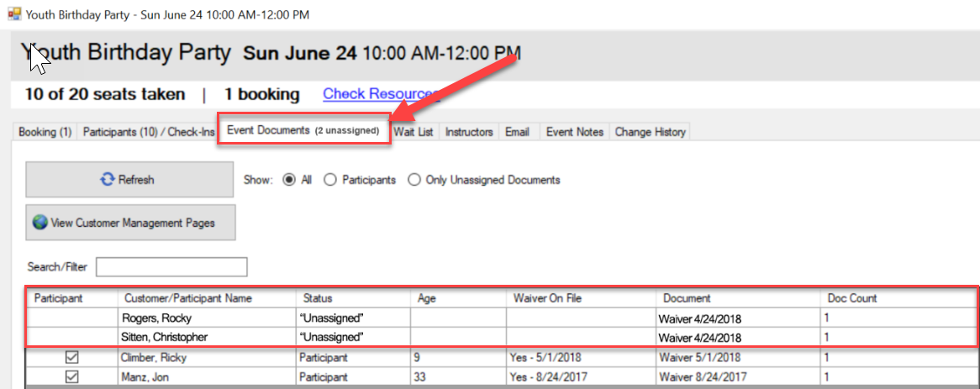Click Waiver 5/1/2018 document cell

click(x=738, y=358)
